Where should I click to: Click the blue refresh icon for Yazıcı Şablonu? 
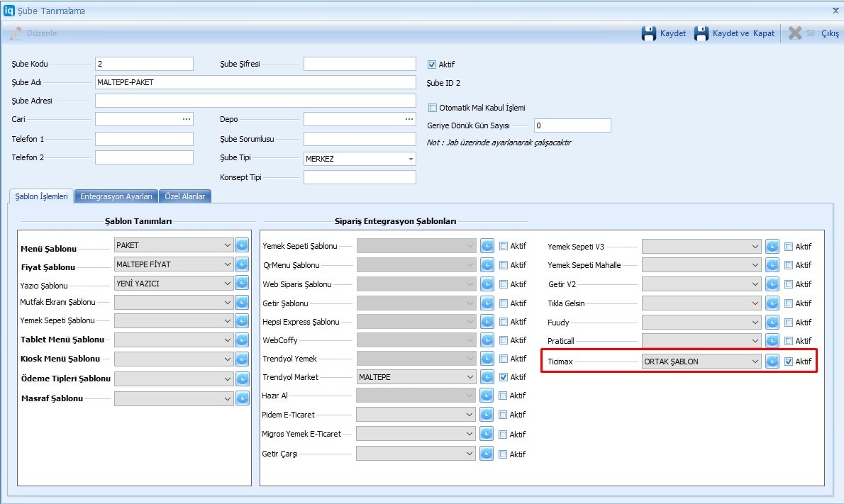coord(243,283)
